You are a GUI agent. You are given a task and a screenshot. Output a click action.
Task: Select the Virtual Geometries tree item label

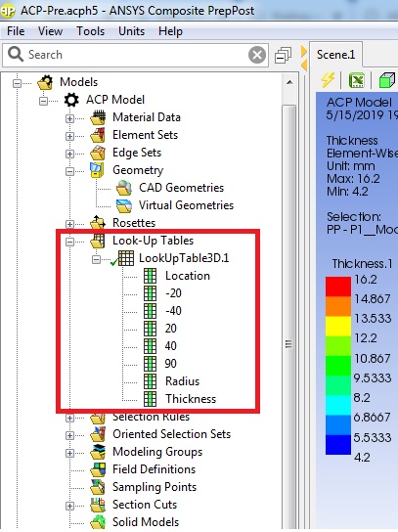[x=186, y=205]
